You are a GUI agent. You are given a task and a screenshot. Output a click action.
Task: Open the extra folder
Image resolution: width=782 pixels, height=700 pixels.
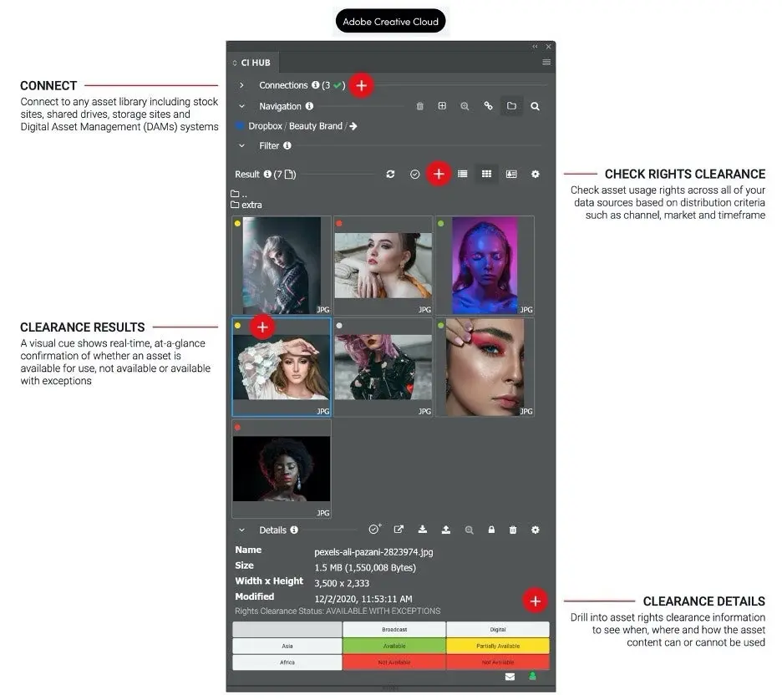point(251,205)
